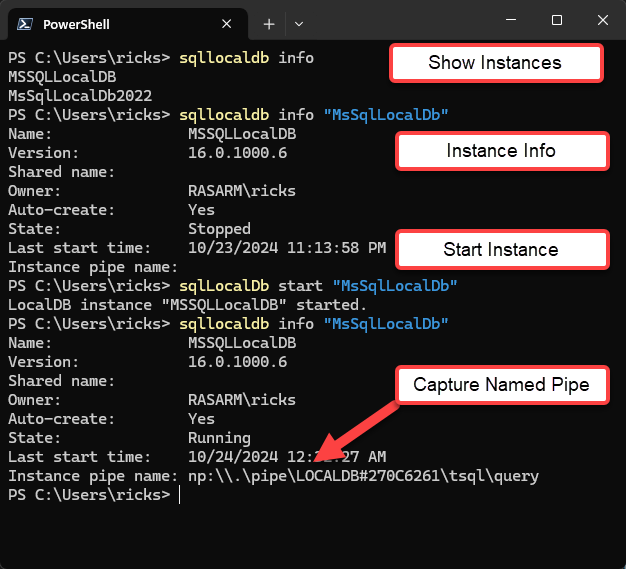Click the PowerShell icon in the tab
The width and height of the screenshot is (626, 569).
coord(25,24)
